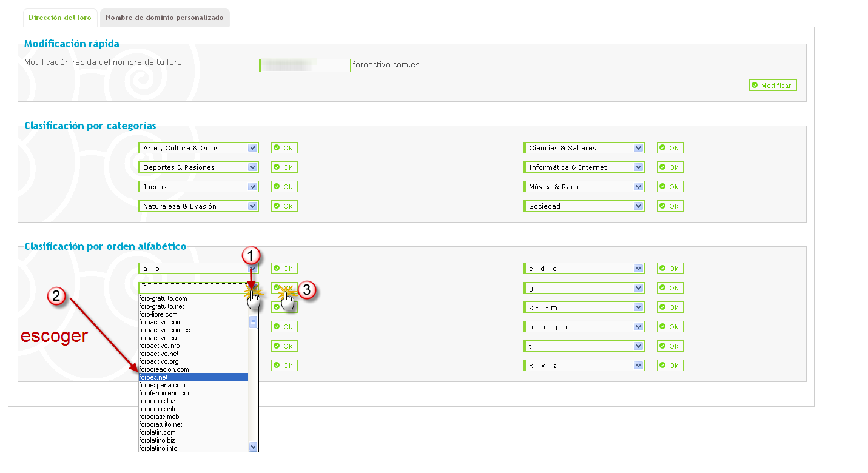Open the a - b alphabetical dropdown
This screenshot has height=473, width=868.
click(x=198, y=269)
